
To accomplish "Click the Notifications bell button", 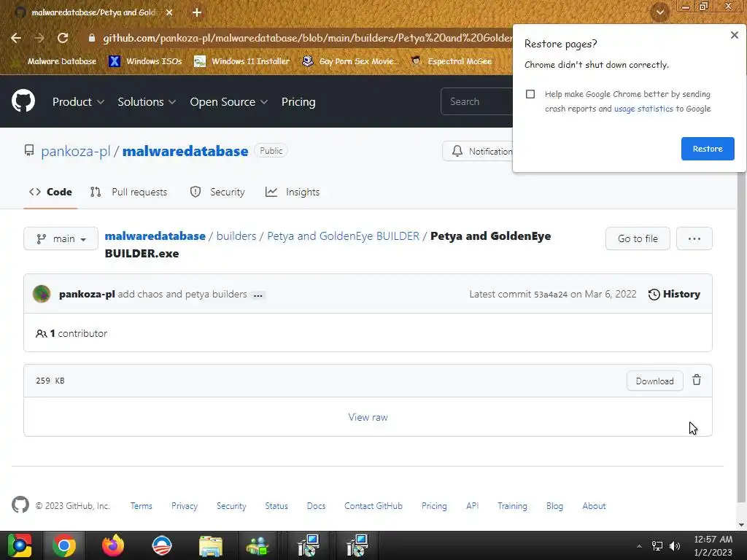I will click(478, 151).
